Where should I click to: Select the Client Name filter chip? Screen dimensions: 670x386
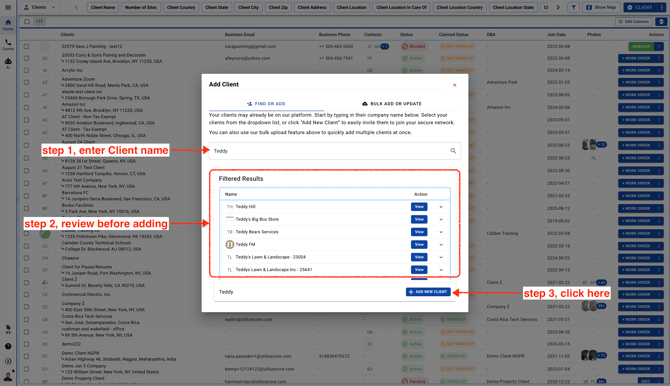click(103, 7)
